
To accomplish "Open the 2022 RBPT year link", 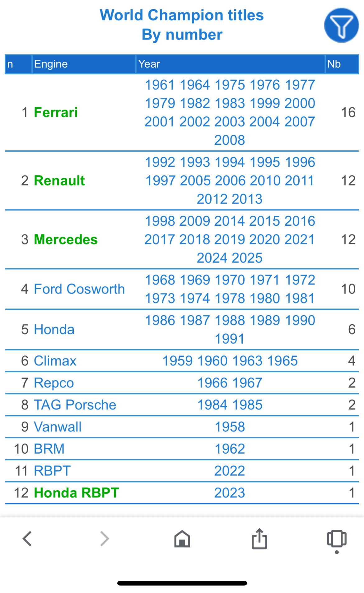I will (x=230, y=471).
